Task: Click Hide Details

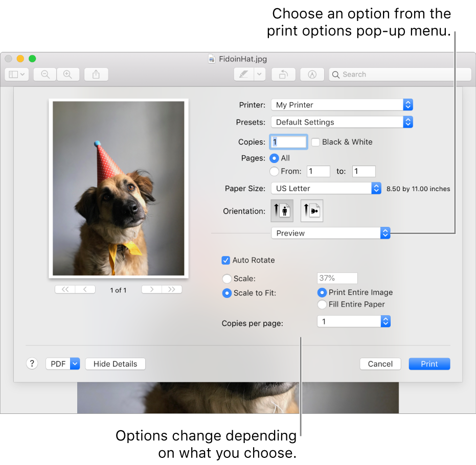Action: [115, 363]
